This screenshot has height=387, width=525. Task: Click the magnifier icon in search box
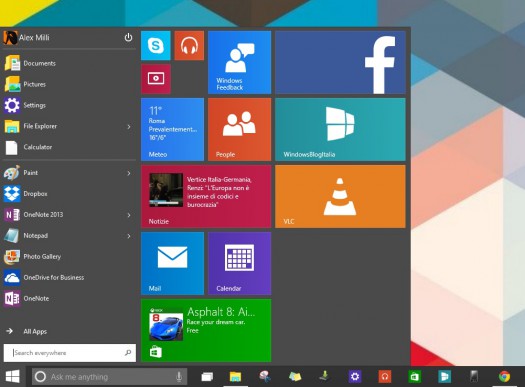[x=128, y=353]
